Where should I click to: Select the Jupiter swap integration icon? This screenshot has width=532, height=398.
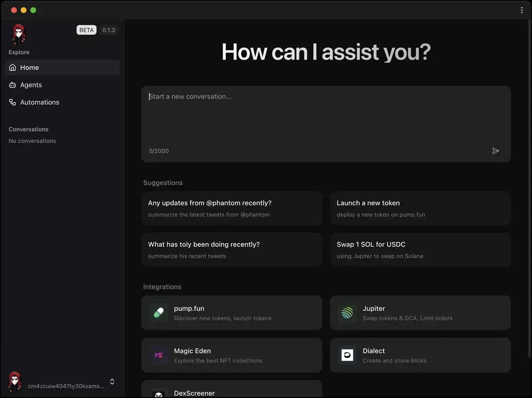(347, 313)
